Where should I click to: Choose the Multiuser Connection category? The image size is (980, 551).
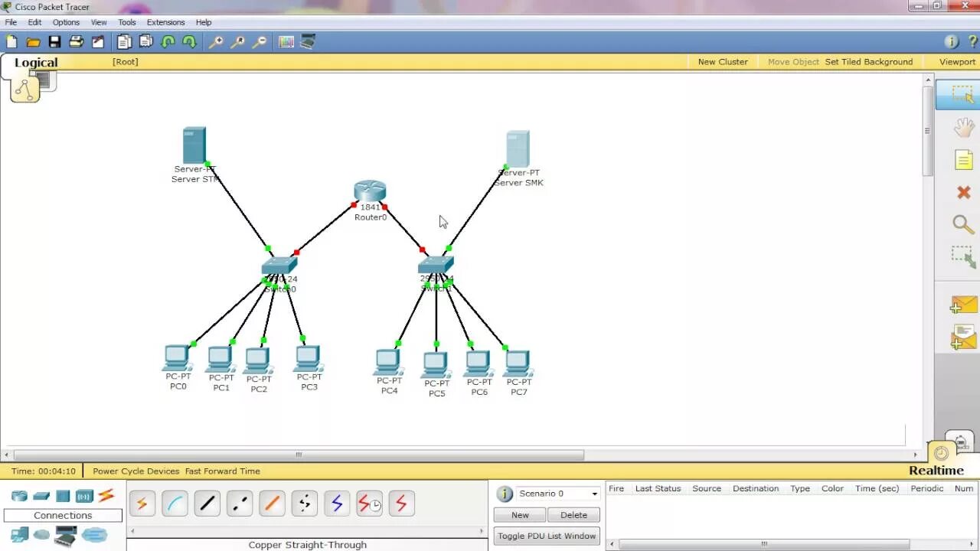(94, 535)
